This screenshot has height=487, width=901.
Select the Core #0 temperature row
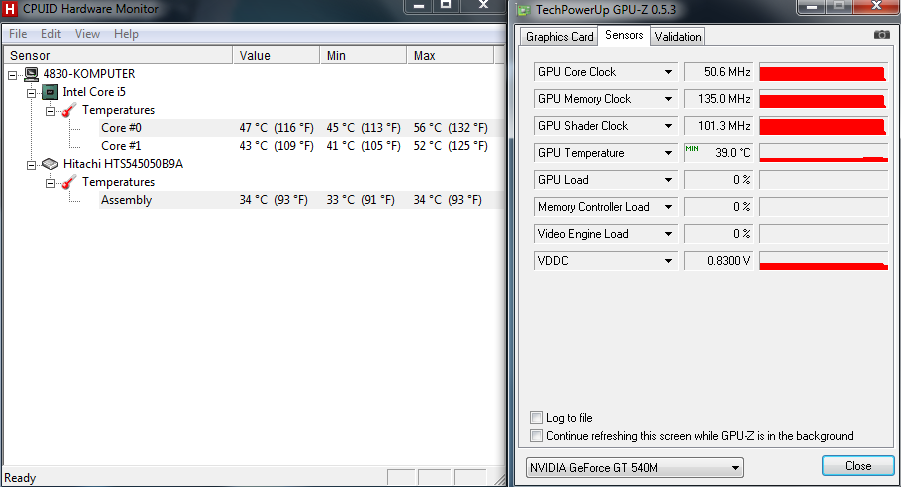pyautogui.click(x=121, y=128)
